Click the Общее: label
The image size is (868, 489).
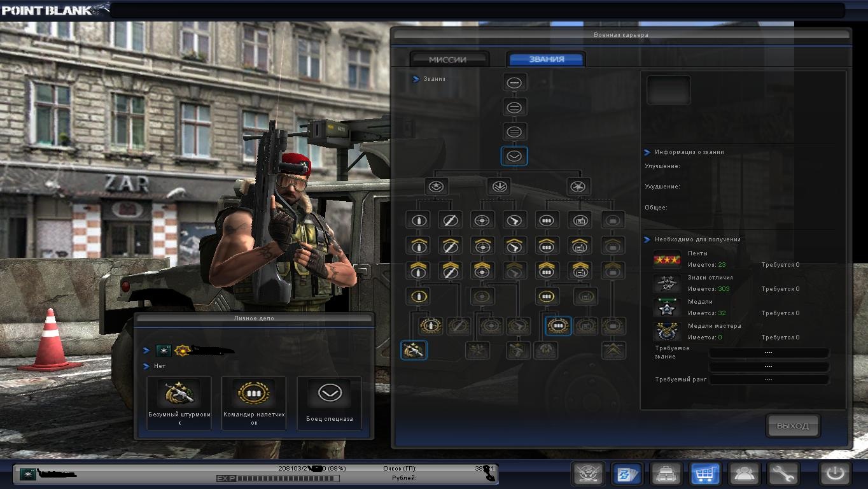click(x=656, y=208)
